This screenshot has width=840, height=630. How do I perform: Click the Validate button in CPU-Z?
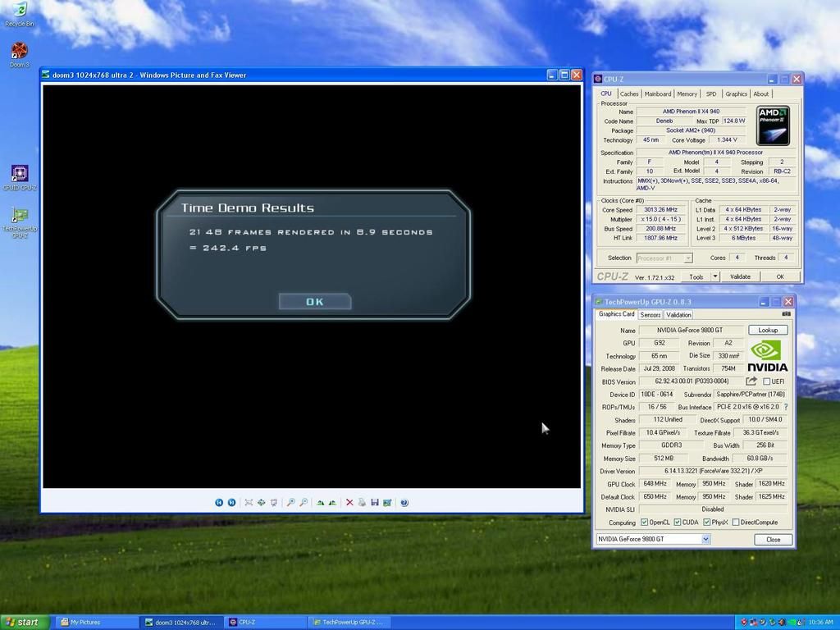[740, 277]
